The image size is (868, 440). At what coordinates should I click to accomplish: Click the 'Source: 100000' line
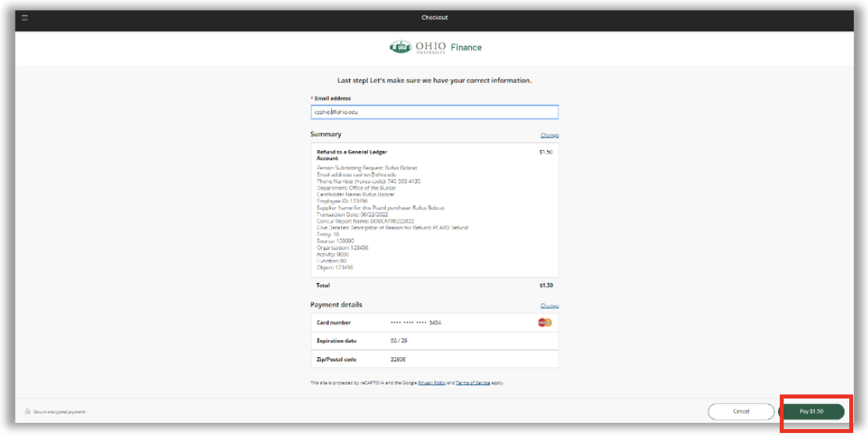click(335, 241)
